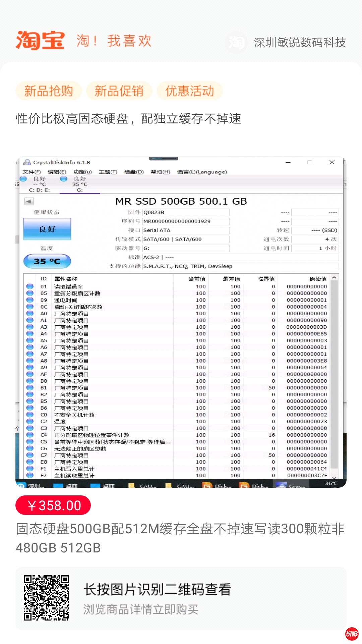Screen dimensions: 362x644
Task: Click the 良好 health status button
Action: 47,229
